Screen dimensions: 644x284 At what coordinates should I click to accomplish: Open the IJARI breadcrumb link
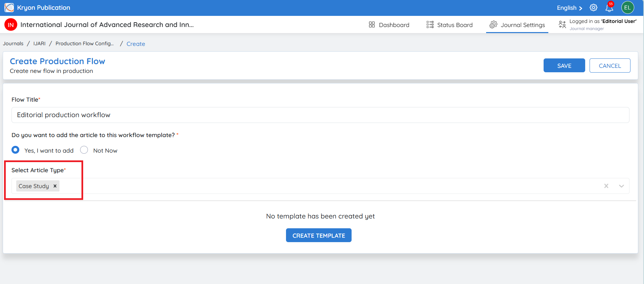39,44
